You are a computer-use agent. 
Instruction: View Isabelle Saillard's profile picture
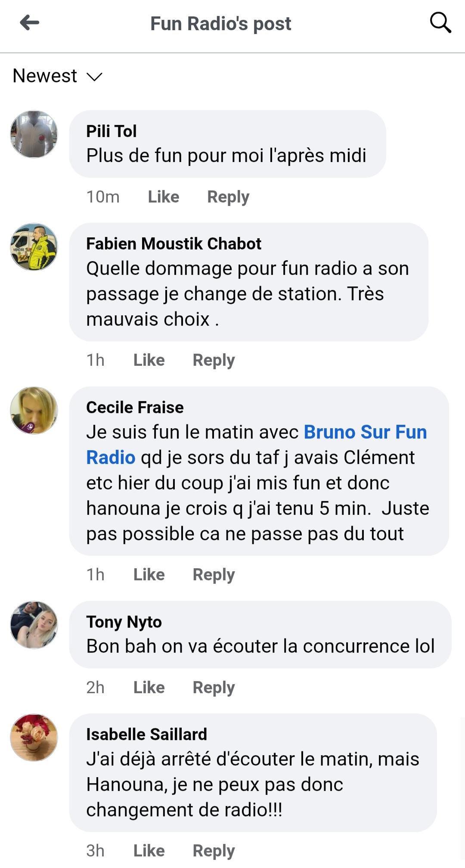pos(34,737)
